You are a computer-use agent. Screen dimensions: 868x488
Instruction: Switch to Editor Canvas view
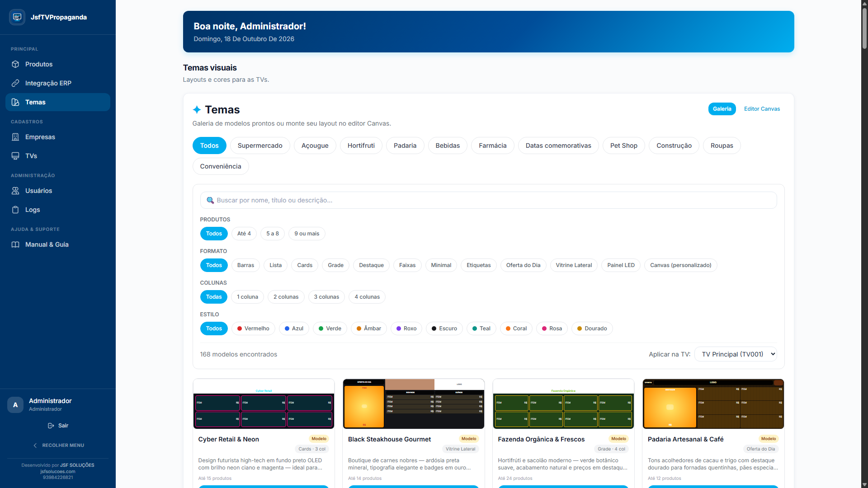pos(762,109)
